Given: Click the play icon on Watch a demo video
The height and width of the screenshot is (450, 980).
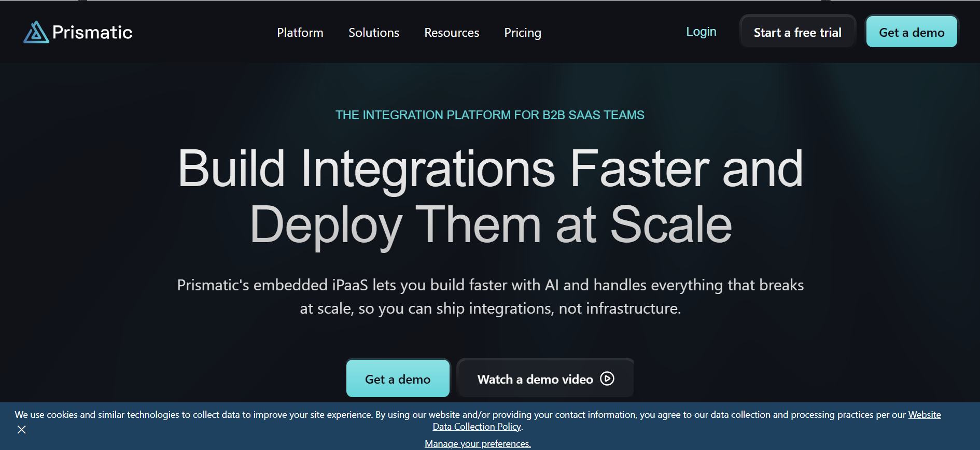Looking at the screenshot, I should tap(607, 379).
